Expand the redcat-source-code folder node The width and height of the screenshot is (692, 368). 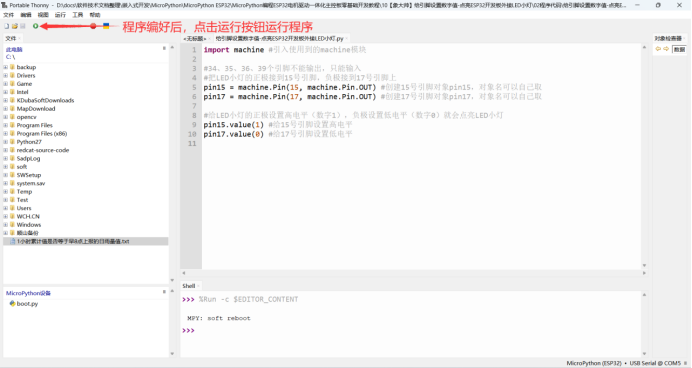coord(6,150)
